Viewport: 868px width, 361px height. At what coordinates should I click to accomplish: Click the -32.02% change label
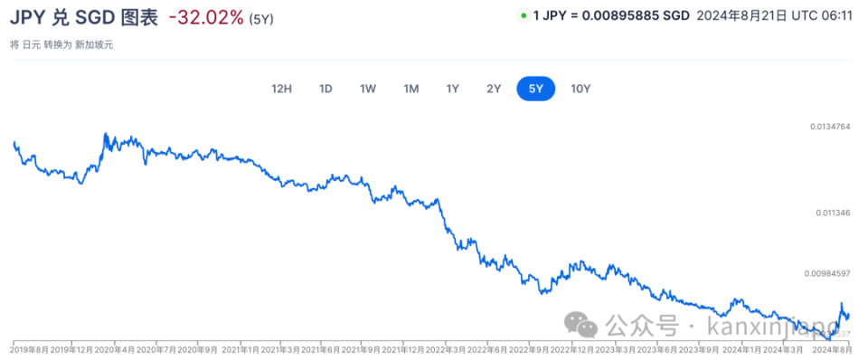coord(206,18)
